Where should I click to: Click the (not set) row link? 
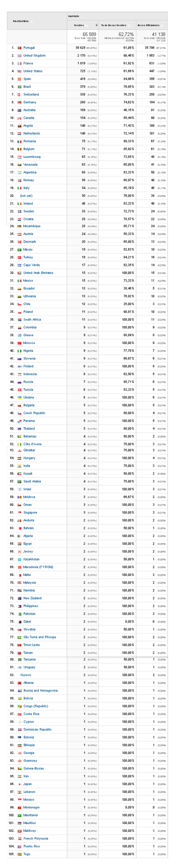[26, 196]
